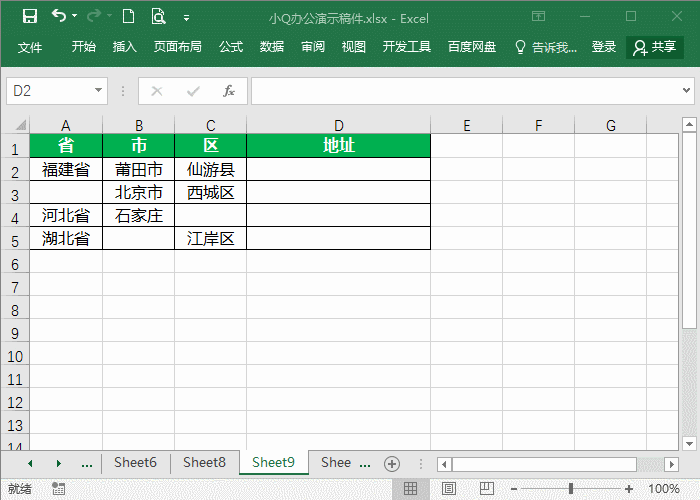Click the 告诉我 lightbulb search box
This screenshot has height=500, width=700.
pos(546,47)
